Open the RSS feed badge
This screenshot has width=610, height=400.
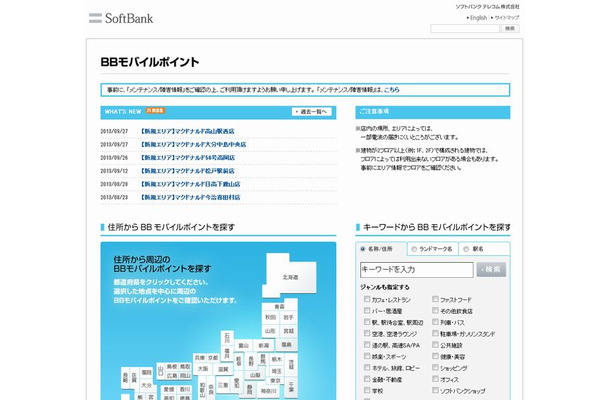[155, 111]
